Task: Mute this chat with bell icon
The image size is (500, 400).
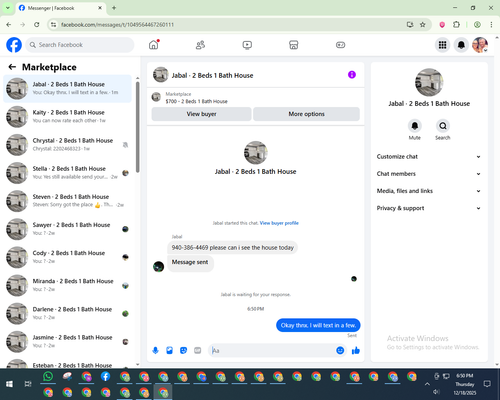Action: pos(415,126)
